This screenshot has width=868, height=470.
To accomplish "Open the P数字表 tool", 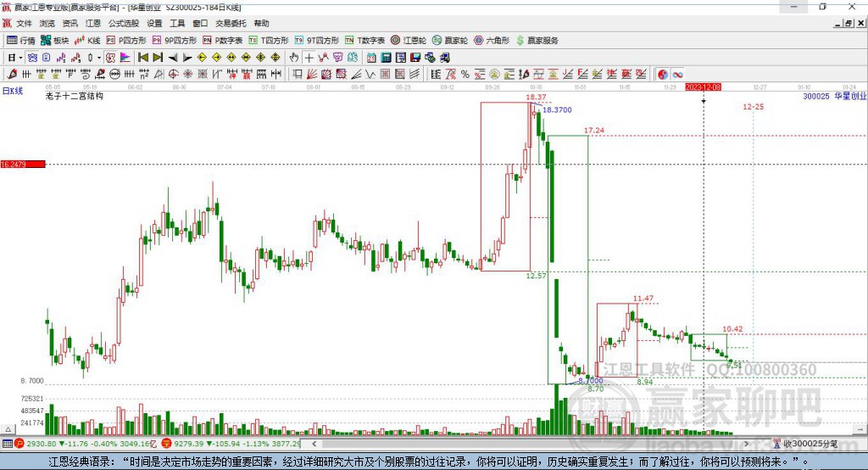I will (223, 41).
